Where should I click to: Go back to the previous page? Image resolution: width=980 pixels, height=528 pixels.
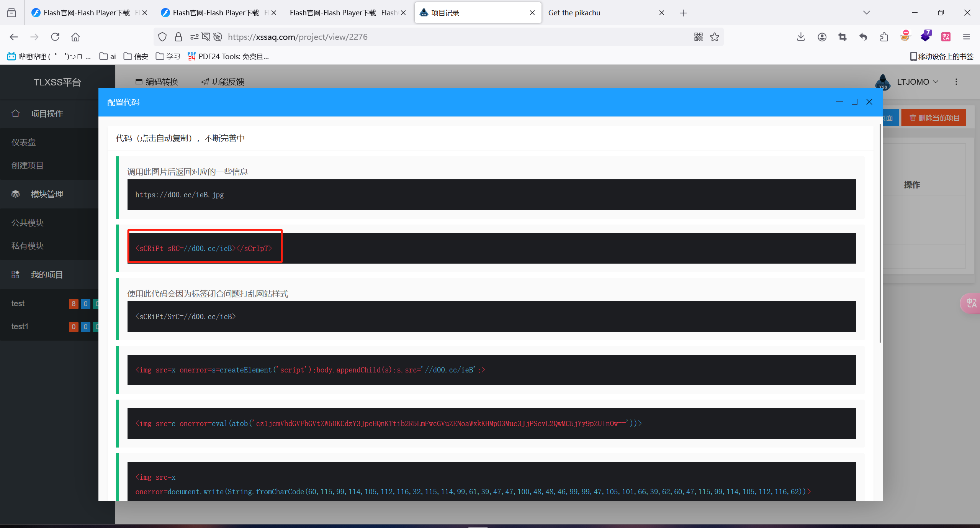coord(14,37)
